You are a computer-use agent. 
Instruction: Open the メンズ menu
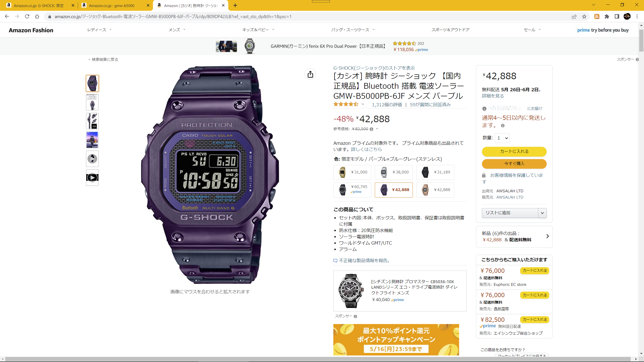(177, 30)
